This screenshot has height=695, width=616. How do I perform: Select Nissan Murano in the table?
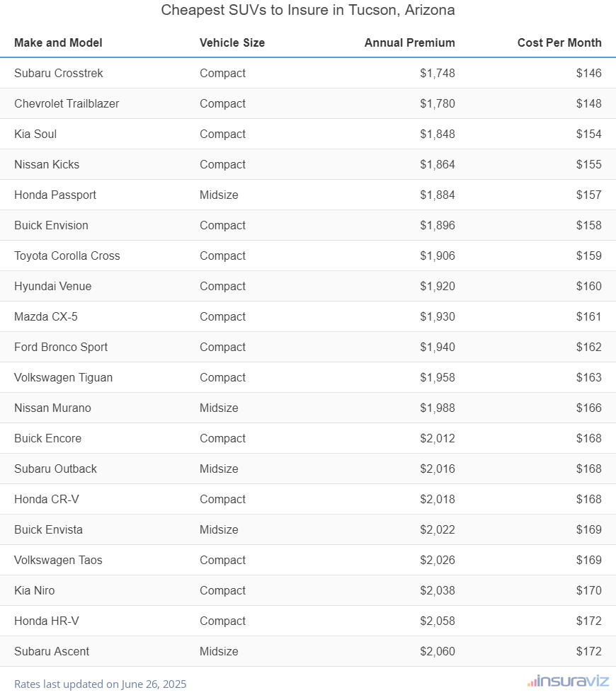tap(52, 408)
